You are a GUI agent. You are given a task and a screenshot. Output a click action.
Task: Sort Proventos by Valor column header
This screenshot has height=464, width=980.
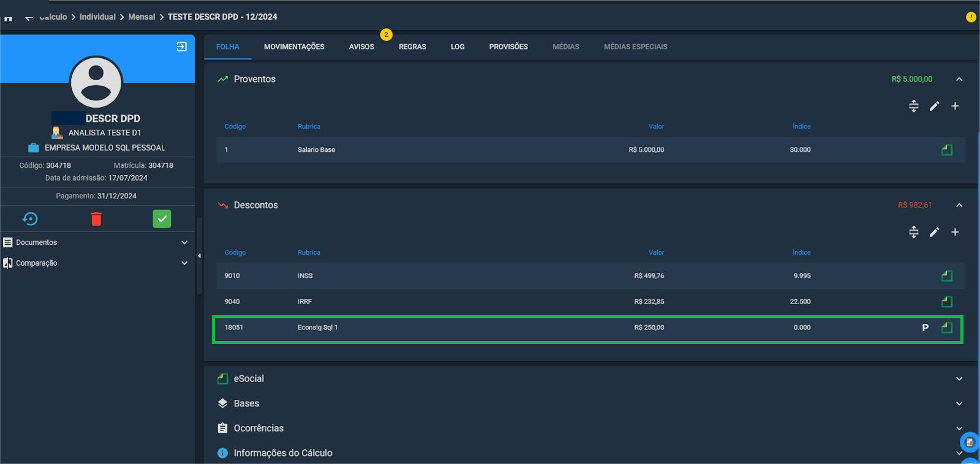click(657, 127)
